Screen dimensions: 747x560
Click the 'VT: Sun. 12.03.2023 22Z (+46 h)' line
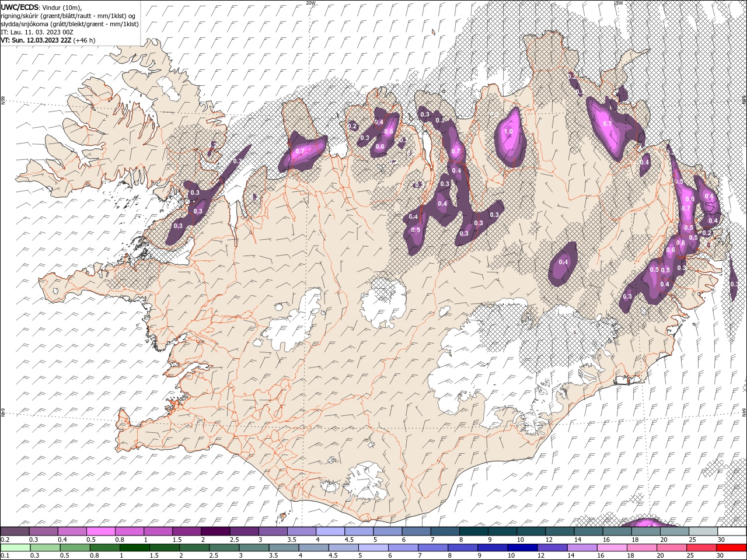(48, 40)
